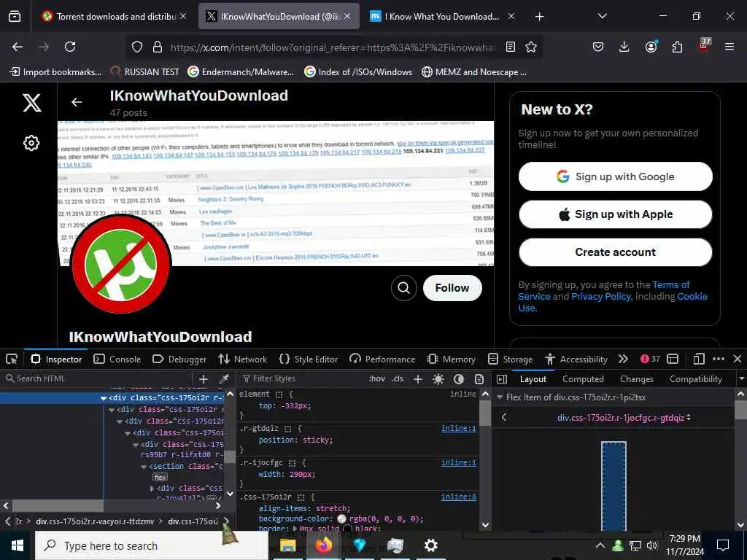747x560 pixels.
Task: Reload the current page
Action: (x=70, y=47)
